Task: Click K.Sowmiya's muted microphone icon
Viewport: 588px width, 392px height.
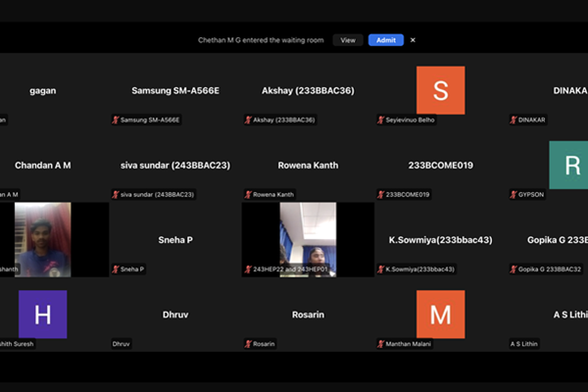Action: click(x=380, y=269)
